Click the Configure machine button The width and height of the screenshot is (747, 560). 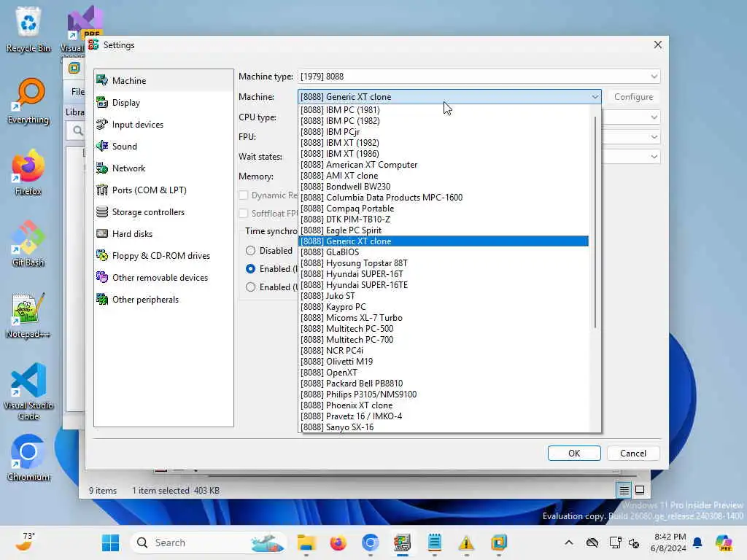pyautogui.click(x=633, y=97)
